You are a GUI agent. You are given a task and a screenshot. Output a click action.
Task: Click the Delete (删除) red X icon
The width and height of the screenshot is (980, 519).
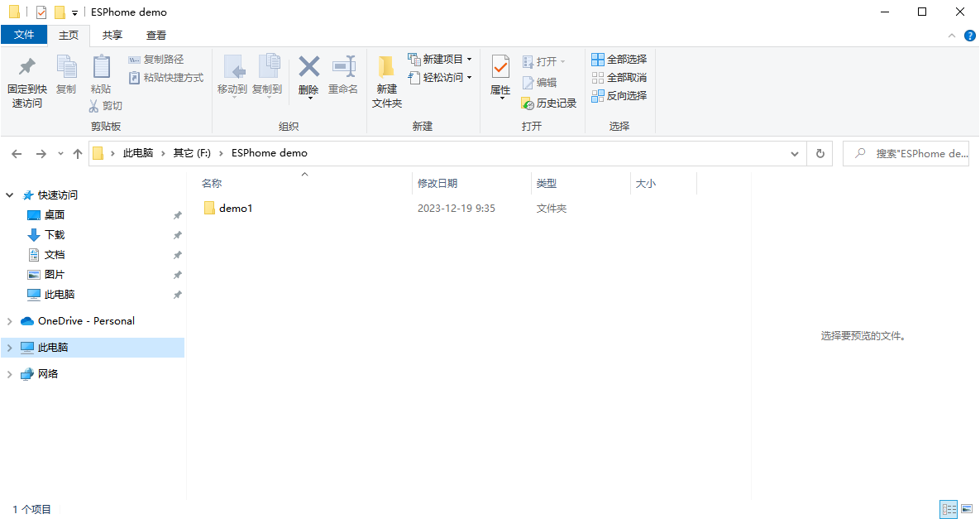(308, 66)
